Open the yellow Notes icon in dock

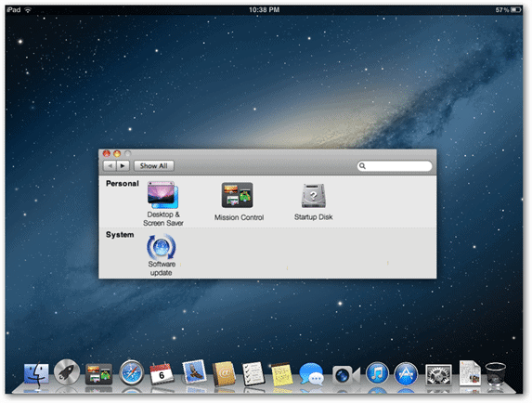tap(282, 374)
